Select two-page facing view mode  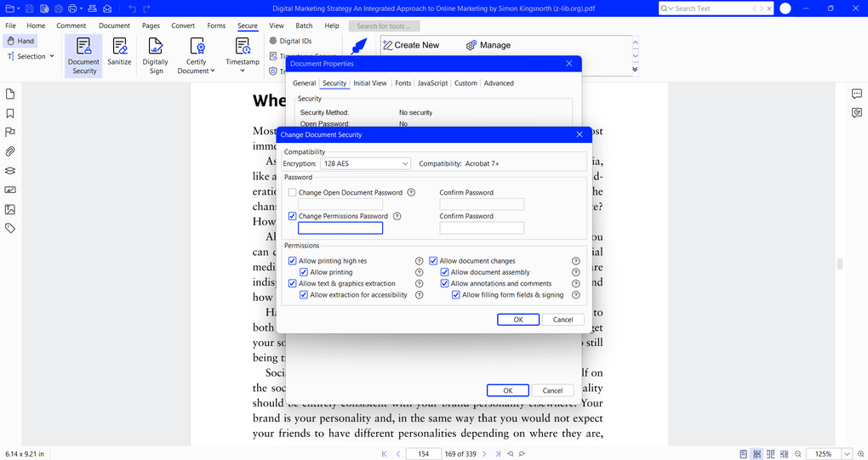click(771, 454)
